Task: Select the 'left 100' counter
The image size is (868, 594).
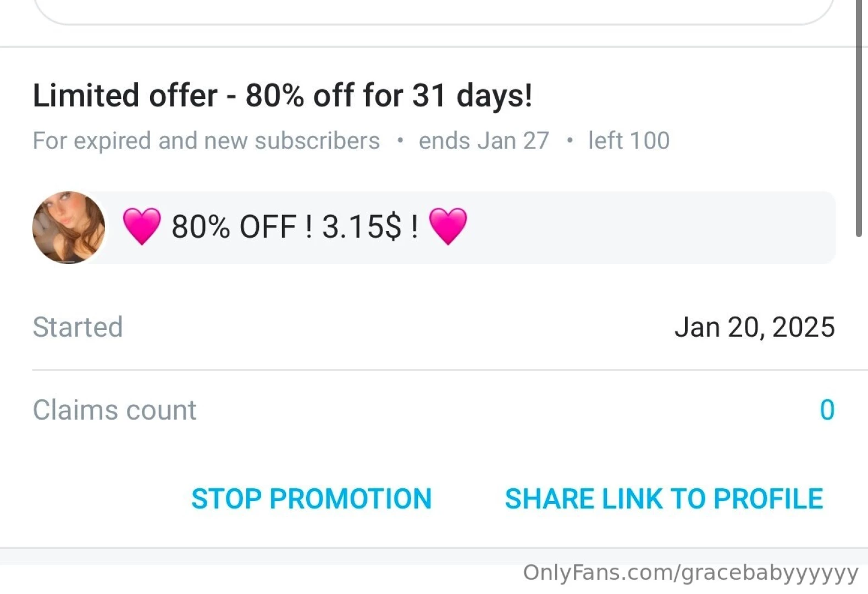Action: (628, 141)
